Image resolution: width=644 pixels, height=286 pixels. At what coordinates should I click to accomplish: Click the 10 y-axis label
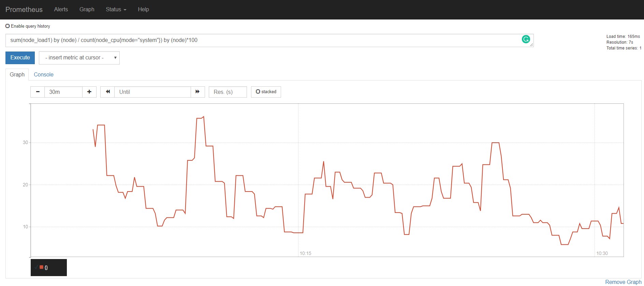[25, 227]
